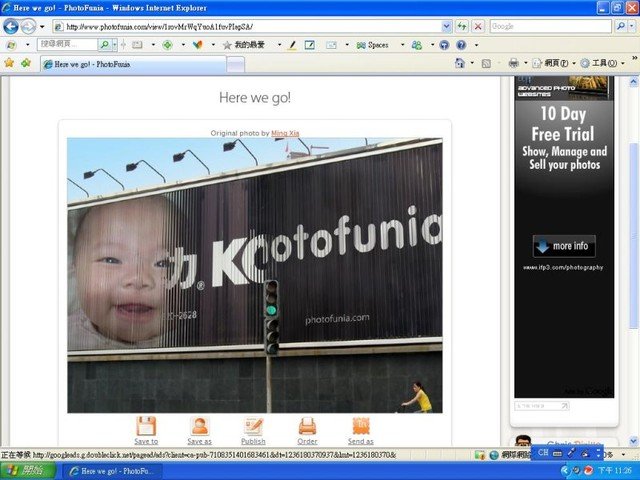Click the yellow star Favorites Center icon
The width and height of the screenshot is (640, 480).
tap(9, 63)
